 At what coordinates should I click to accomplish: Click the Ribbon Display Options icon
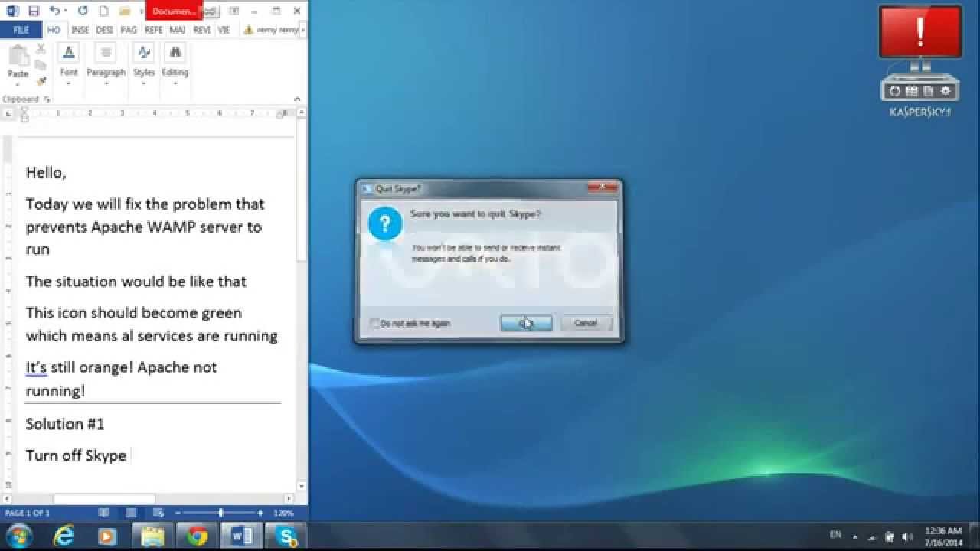(234, 11)
